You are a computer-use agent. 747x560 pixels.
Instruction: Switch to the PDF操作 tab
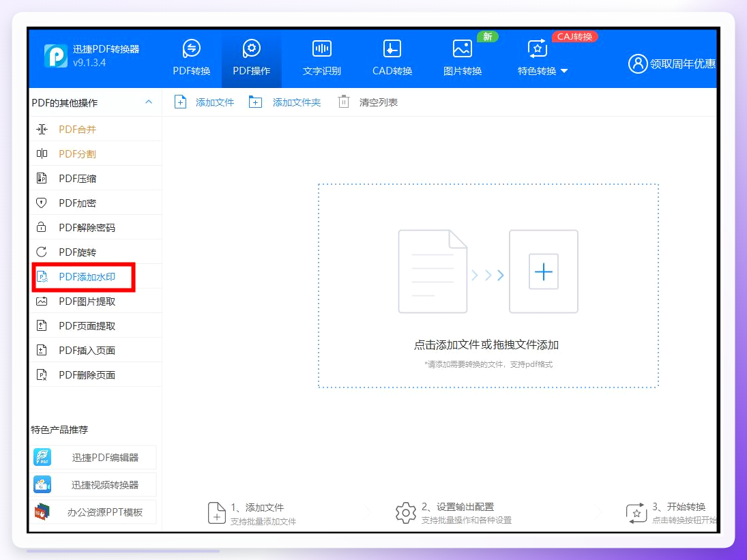(x=252, y=58)
